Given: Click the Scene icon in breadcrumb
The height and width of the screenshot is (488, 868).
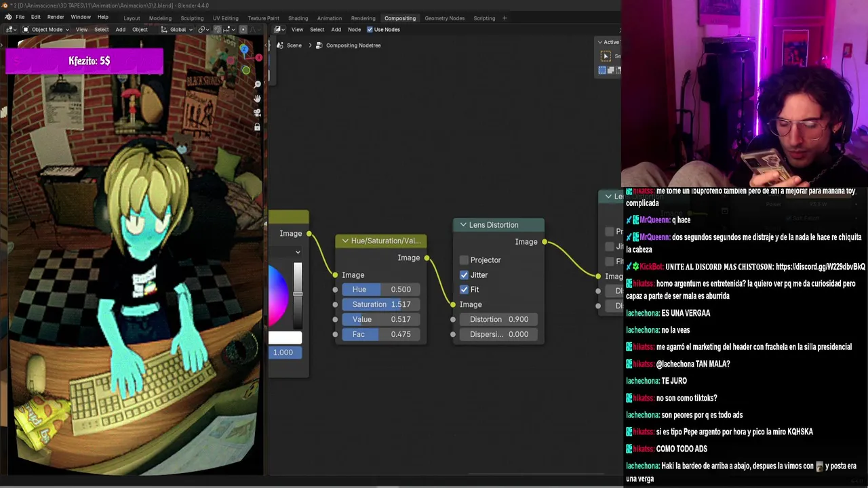Looking at the screenshot, I should click(x=280, y=45).
